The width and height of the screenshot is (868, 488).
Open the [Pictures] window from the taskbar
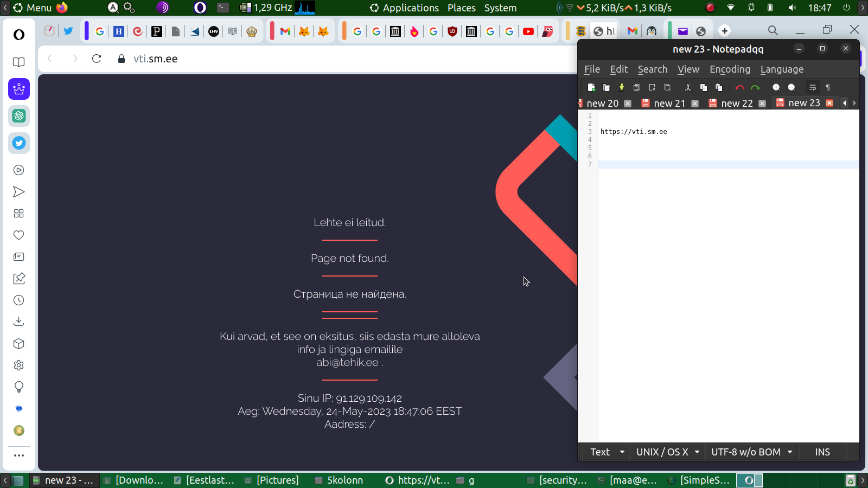[x=272, y=480]
